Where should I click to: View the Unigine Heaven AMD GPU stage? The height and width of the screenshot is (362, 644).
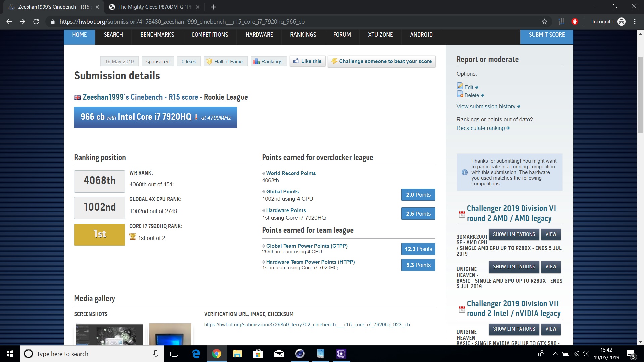click(x=551, y=267)
